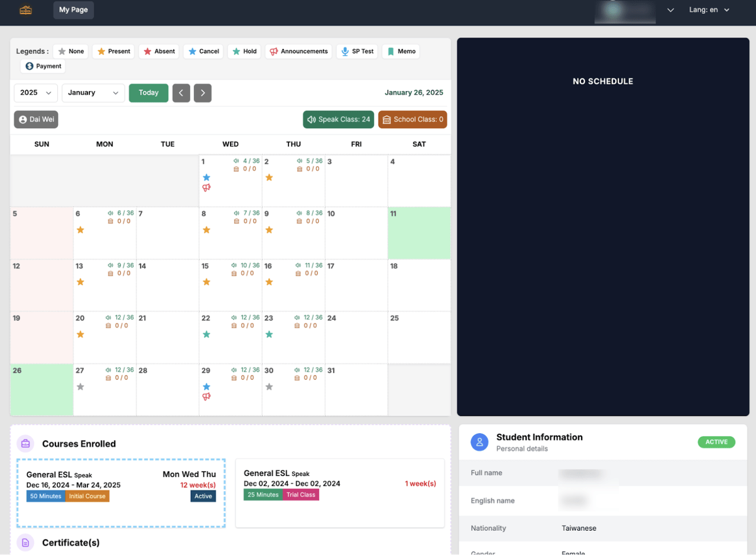756x555 pixels.
Task: Click the blue cancel star on January 29
Action: (x=206, y=387)
